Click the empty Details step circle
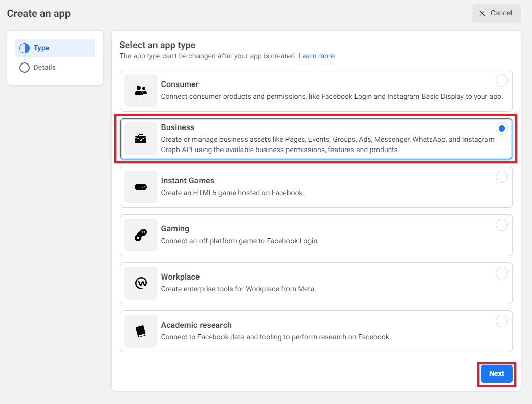 pos(25,68)
